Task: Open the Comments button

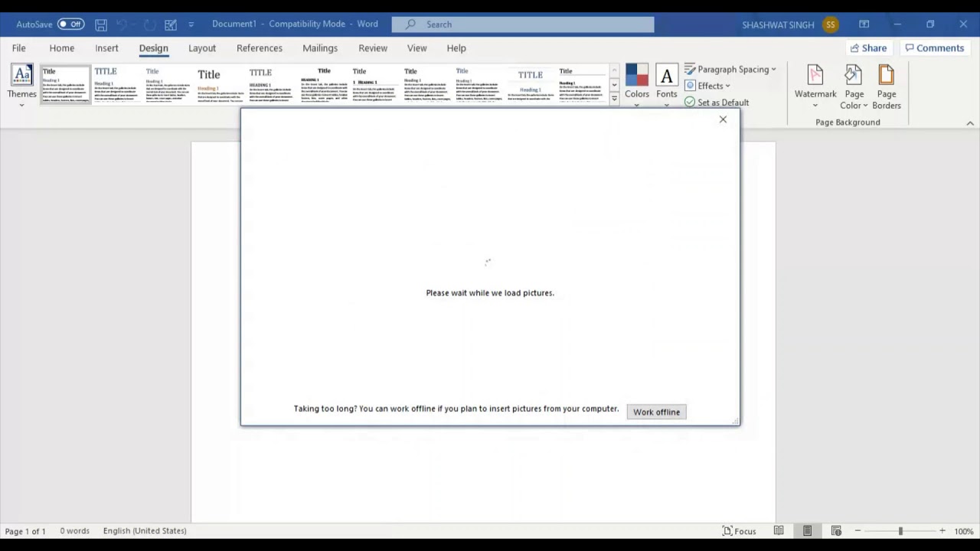Action: [934, 48]
